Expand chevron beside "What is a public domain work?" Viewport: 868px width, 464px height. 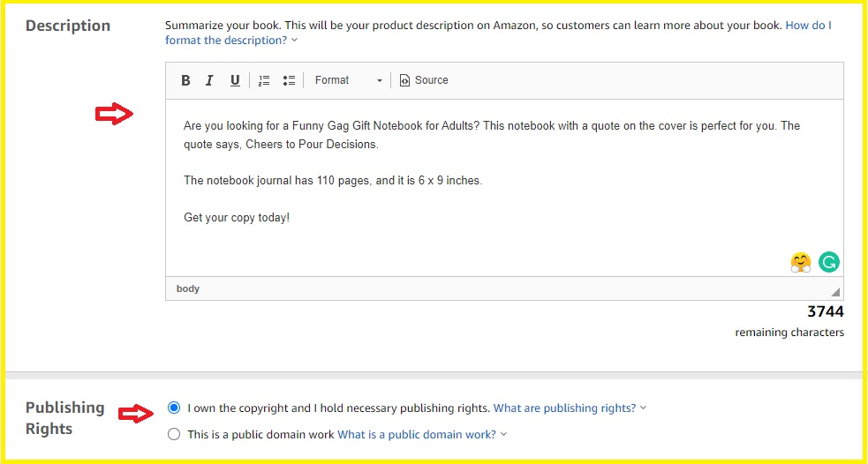coord(503,434)
